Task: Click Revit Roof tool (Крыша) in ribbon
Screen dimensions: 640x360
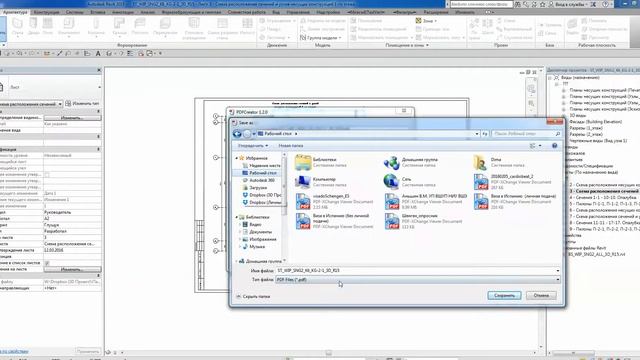Action: 119,27
